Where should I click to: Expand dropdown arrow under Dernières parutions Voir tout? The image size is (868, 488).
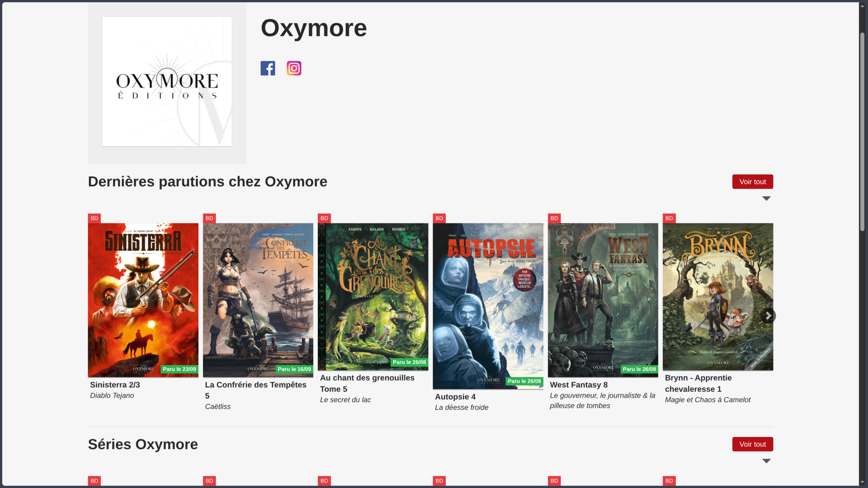pos(766,198)
